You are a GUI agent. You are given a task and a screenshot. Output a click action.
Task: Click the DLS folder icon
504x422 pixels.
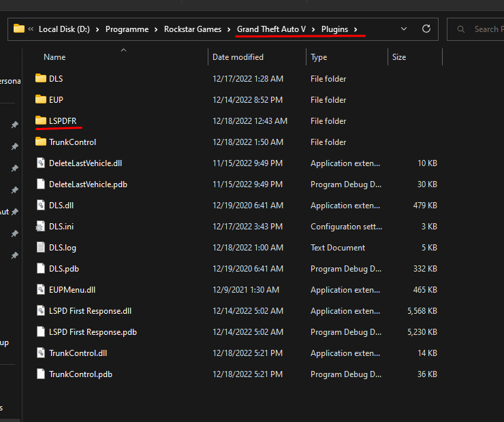click(x=40, y=78)
